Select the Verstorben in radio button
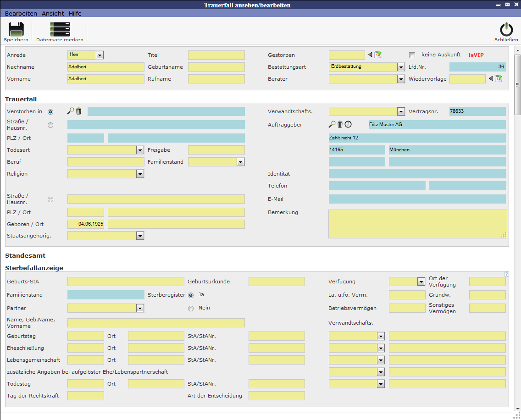Image resolution: width=521 pixels, height=420 pixels. (50, 111)
